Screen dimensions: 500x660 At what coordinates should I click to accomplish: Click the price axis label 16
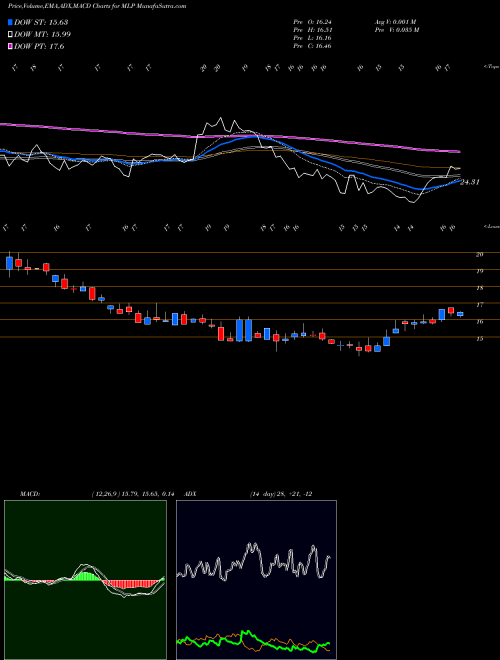[x=479, y=322]
